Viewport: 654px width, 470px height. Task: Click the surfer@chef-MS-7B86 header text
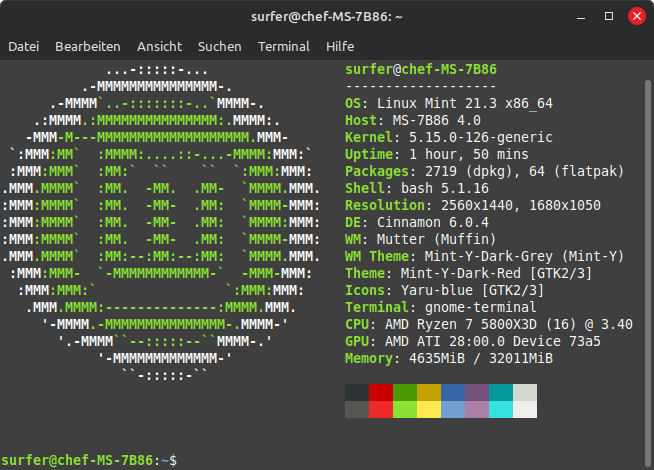pos(421,69)
